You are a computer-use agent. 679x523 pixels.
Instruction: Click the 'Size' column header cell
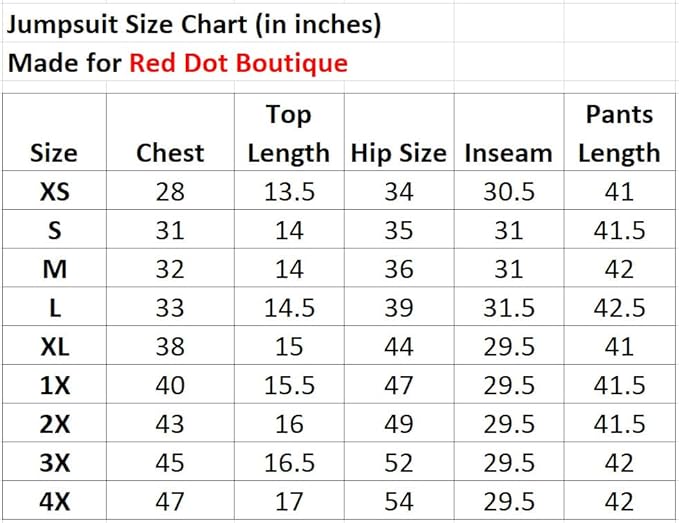click(x=54, y=153)
